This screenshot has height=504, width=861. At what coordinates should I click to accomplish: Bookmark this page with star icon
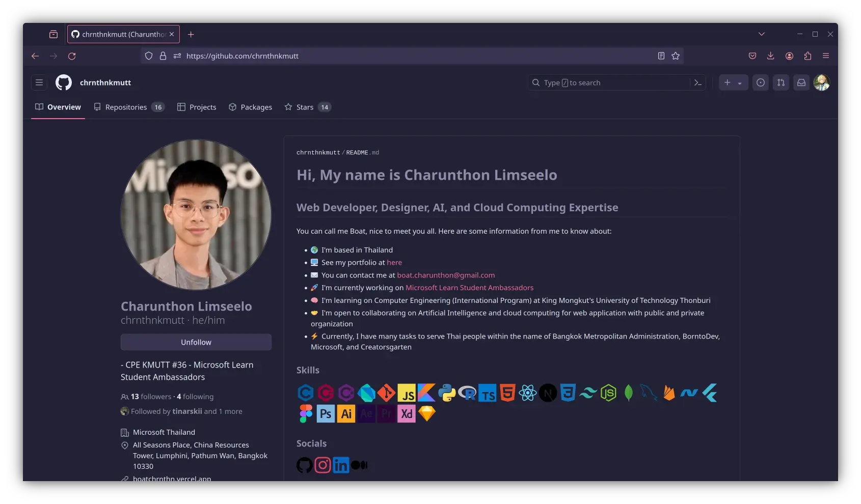tap(676, 56)
